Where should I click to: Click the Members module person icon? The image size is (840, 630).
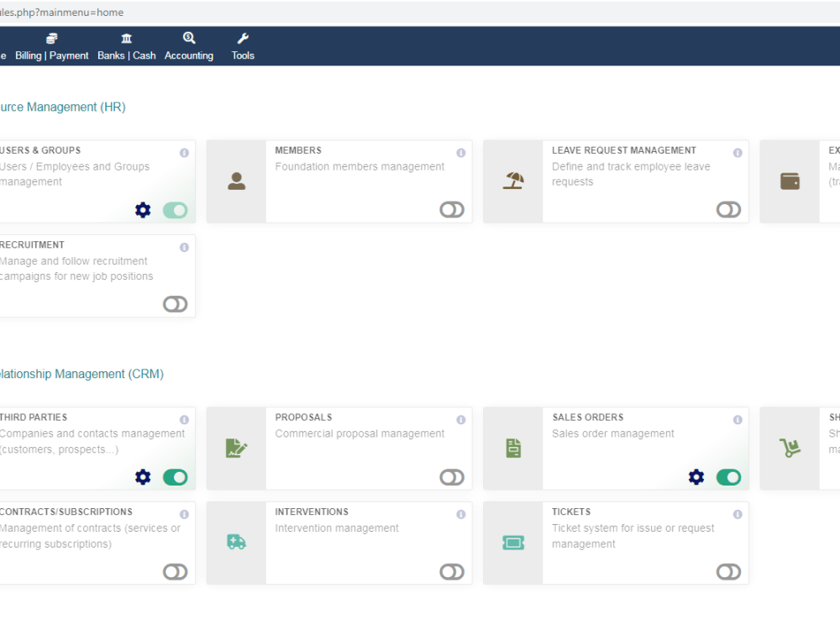(235, 181)
